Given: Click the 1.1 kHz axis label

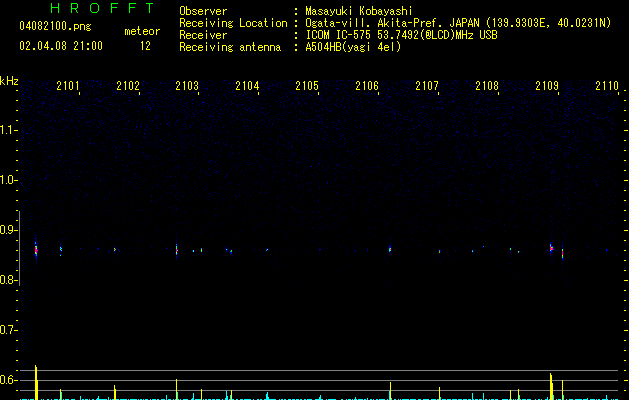Looking at the screenshot, I should [8, 130].
